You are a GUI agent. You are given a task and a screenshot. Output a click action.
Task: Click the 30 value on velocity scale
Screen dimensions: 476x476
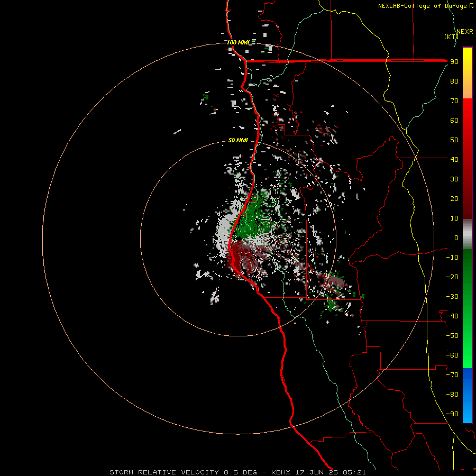(454, 179)
